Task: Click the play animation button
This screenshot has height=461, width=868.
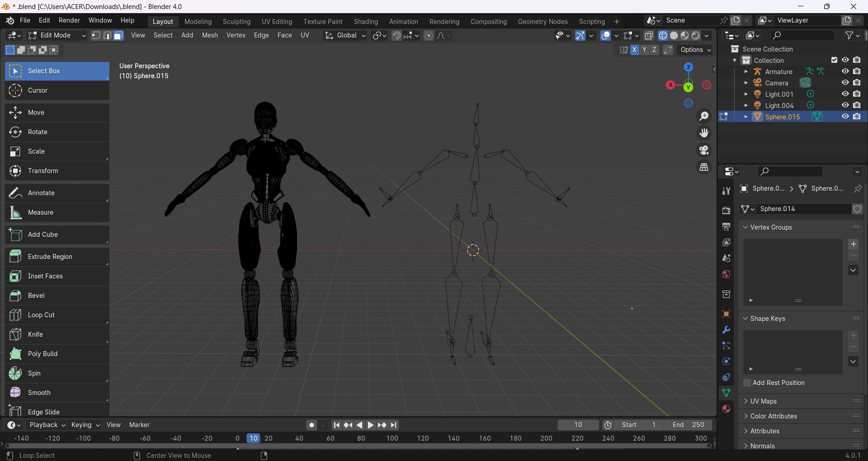Action: 371,425
